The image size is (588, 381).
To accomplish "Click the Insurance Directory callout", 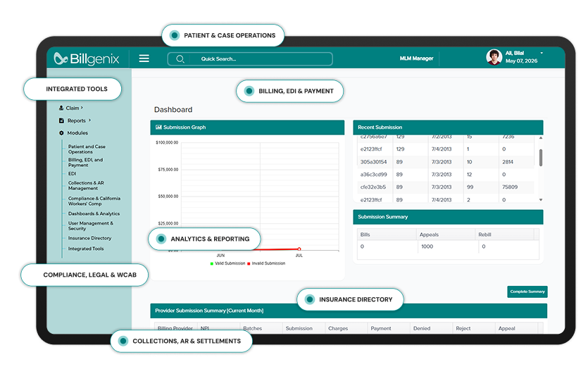I will [x=350, y=299].
